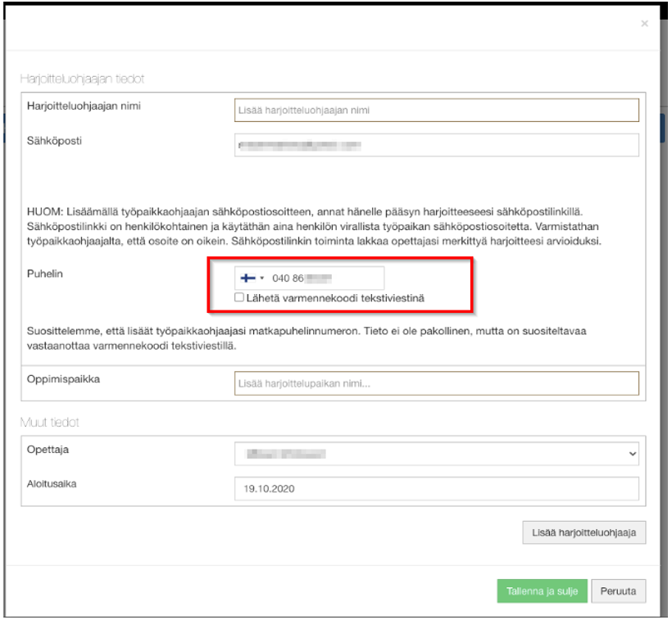Click the Sähköposti label text
Image resolution: width=672 pixels, height=620 pixels.
coord(55,140)
